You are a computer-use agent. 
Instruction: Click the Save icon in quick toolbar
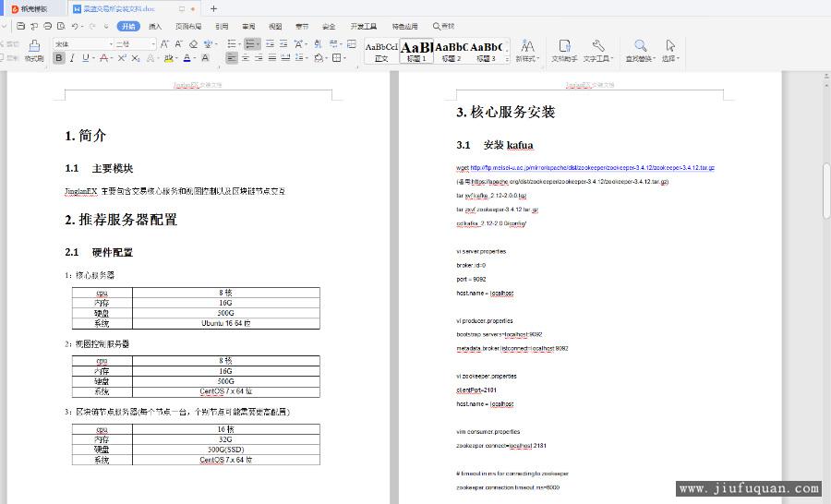coord(20,26)
